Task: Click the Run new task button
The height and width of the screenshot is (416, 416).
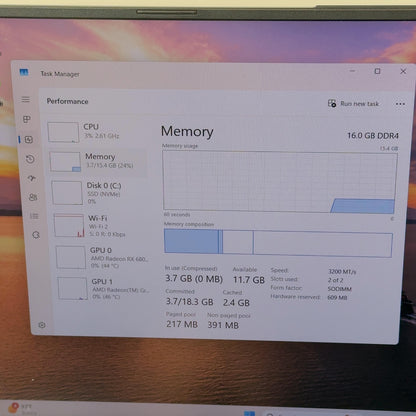Action: (353, 104)
